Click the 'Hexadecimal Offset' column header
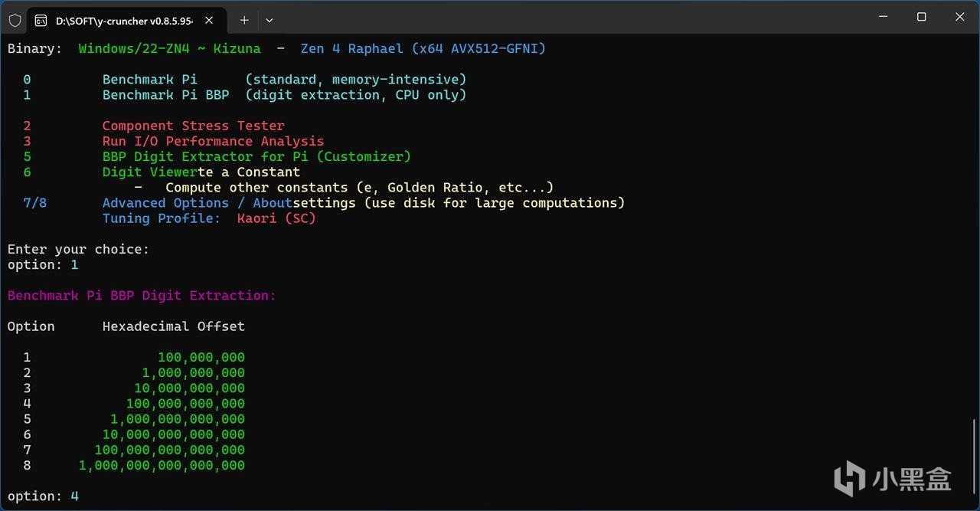 pos(174,326)
